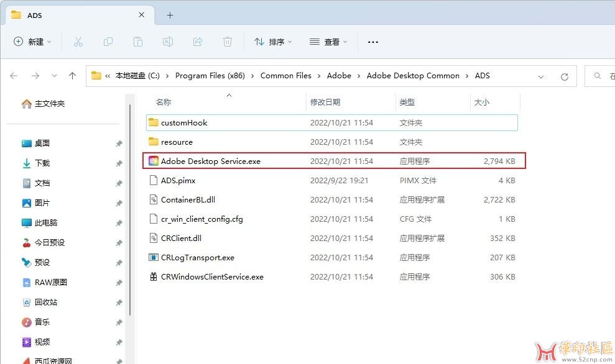Click Program Files (x86) breadcrumb
Viewport: 615px width, 364px height.
pos(210,76)
